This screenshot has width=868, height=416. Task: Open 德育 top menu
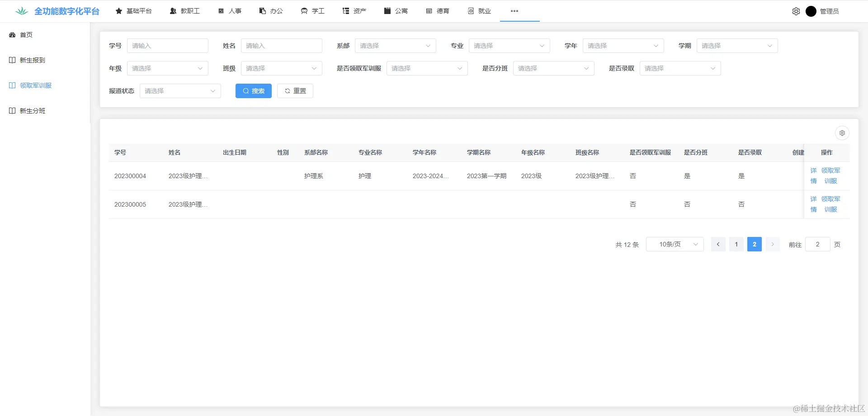pos(438,11)
